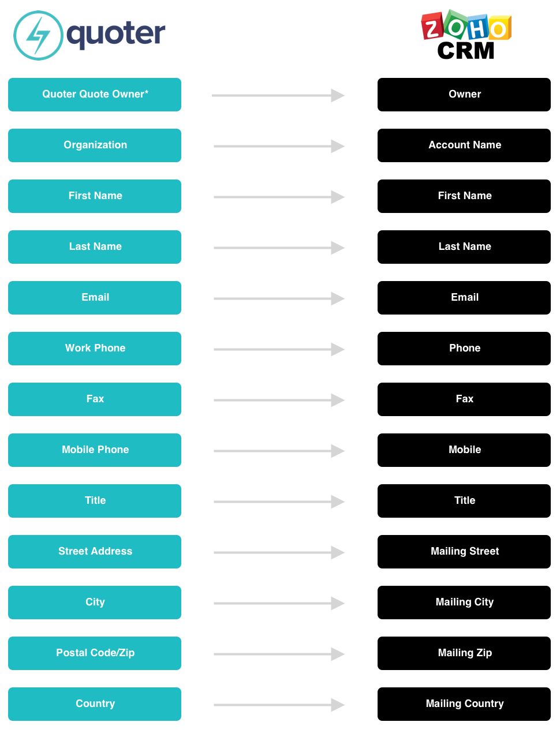This screenshot has height=737, width=560.
Task: Click the Zoho CRM logo
Action: (466, 35)
